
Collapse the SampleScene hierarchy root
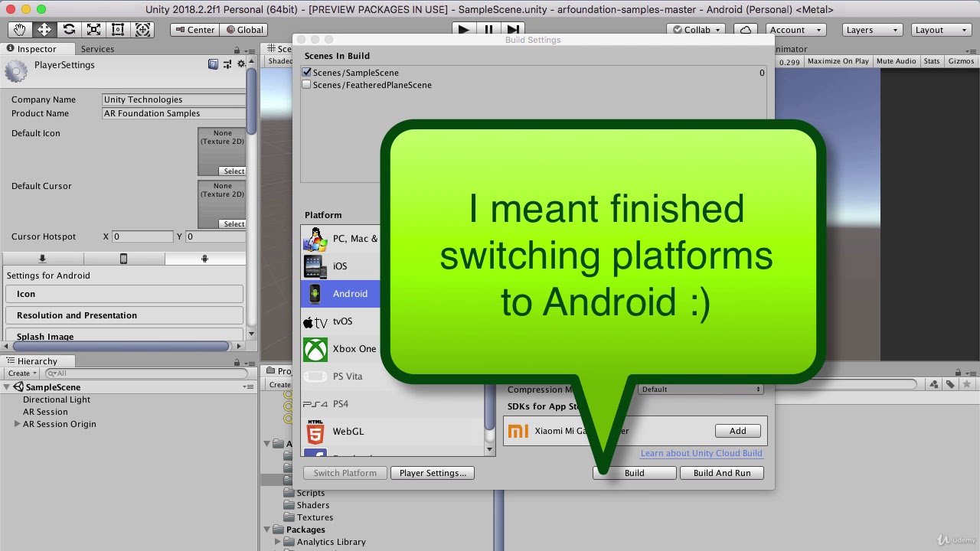click(8, 387)
